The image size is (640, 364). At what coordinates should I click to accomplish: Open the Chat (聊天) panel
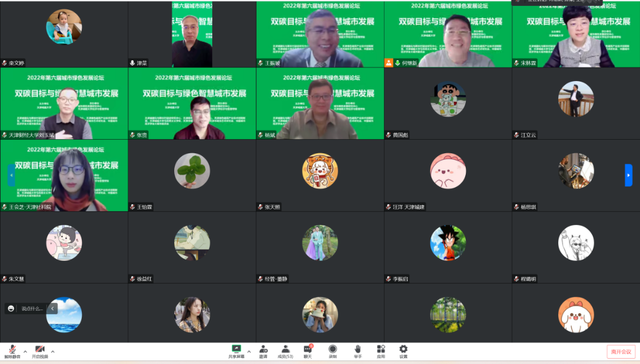tap(308, 350)
